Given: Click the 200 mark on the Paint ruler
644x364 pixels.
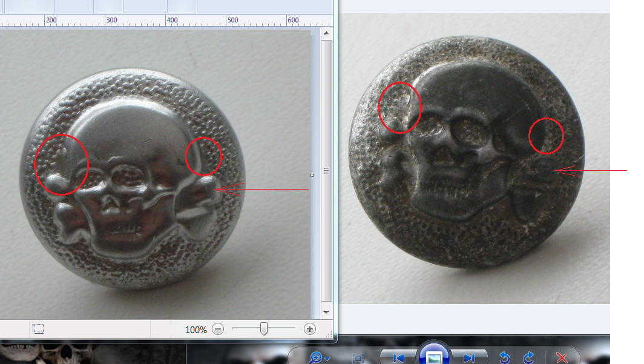Looking at the screenshot, I should [51, 20].
